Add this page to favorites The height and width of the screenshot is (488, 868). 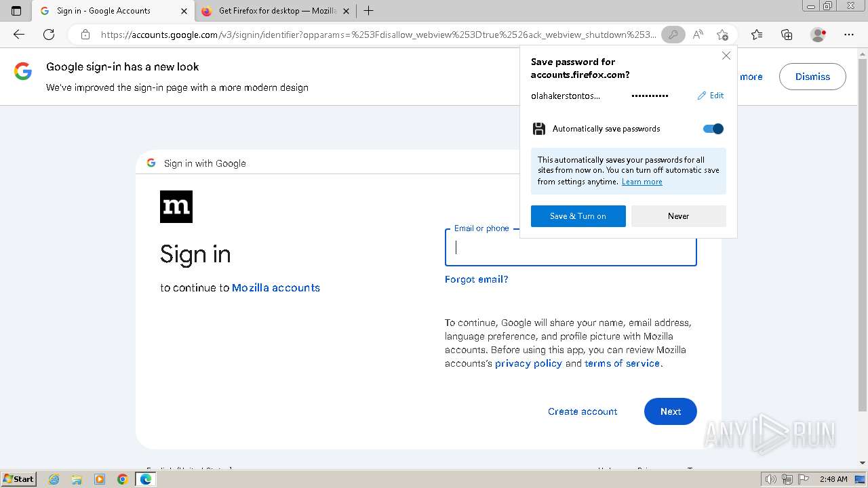(722, 35)
